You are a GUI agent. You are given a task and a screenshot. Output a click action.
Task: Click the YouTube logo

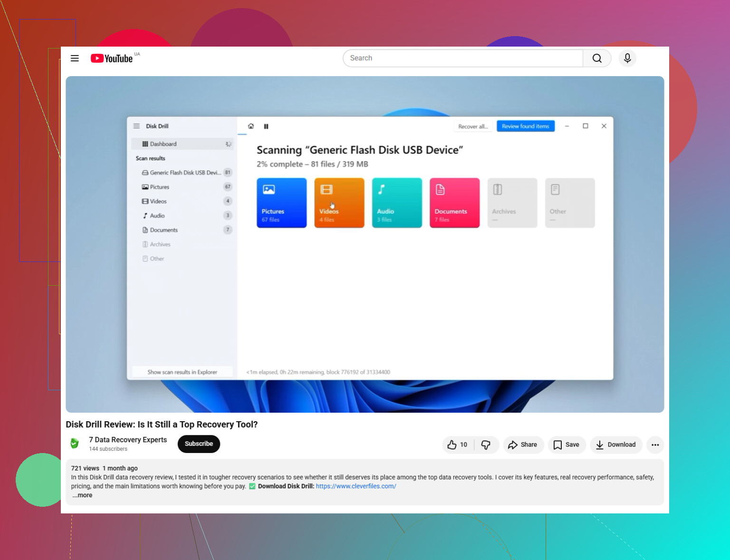(x=112, y=58)
